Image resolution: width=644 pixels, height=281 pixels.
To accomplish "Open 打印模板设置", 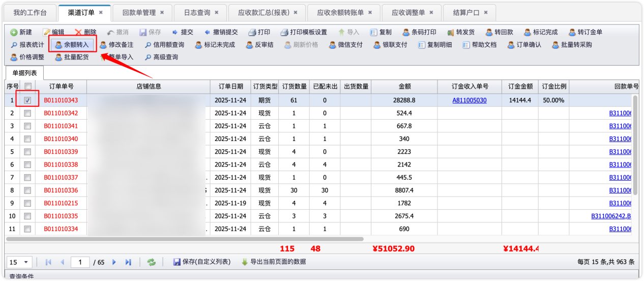I will (x=304, y=32).
